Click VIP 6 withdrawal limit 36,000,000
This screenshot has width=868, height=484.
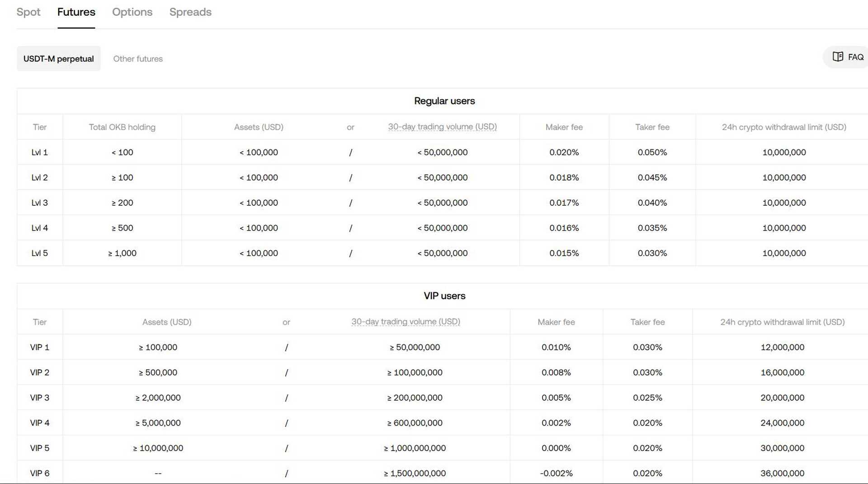pos(782,473)
